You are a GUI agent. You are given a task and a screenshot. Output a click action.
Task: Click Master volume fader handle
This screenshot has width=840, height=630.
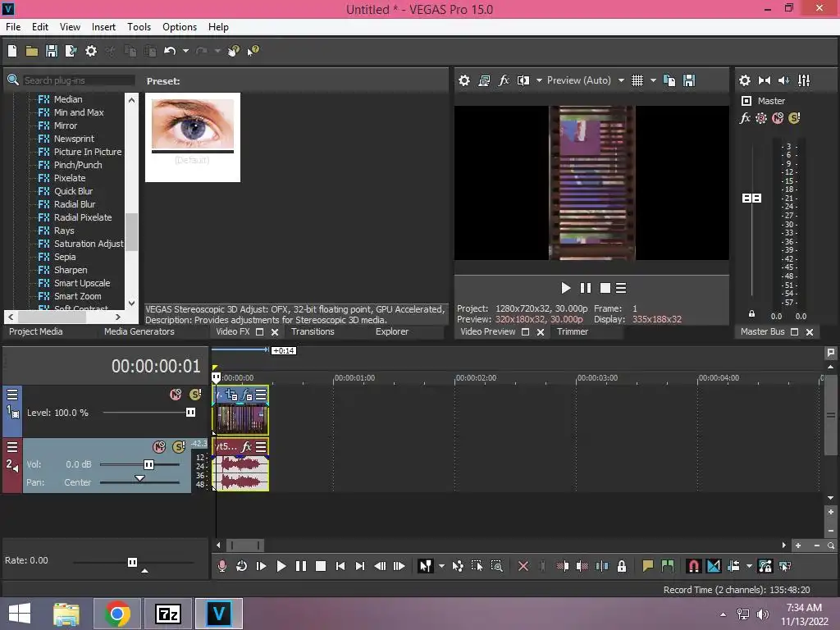coord(751,199)
